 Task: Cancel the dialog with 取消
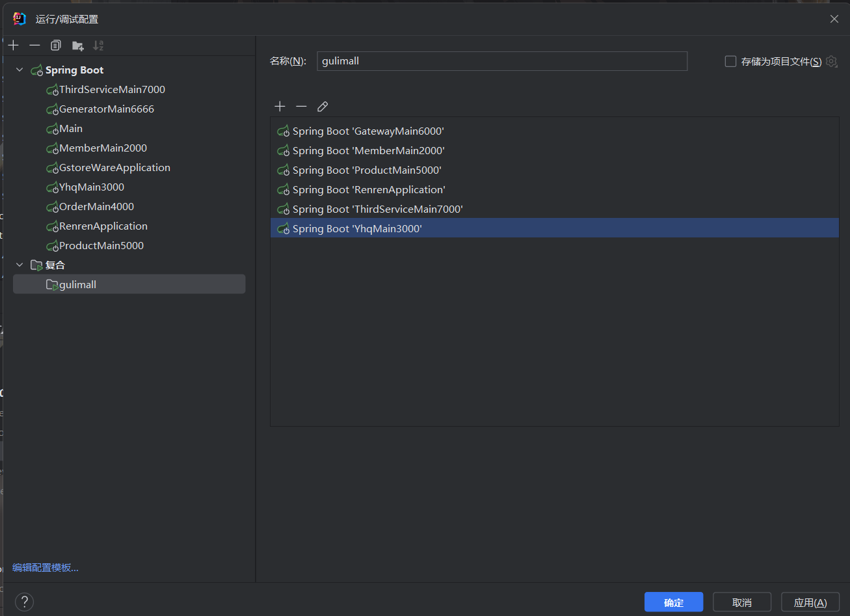742,602
